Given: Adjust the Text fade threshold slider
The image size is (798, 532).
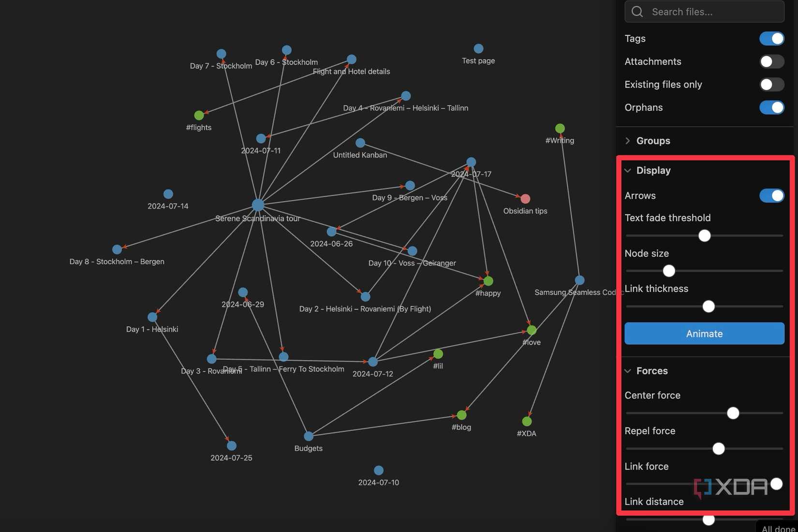Looking at the screenshot, I should [704, 236].
